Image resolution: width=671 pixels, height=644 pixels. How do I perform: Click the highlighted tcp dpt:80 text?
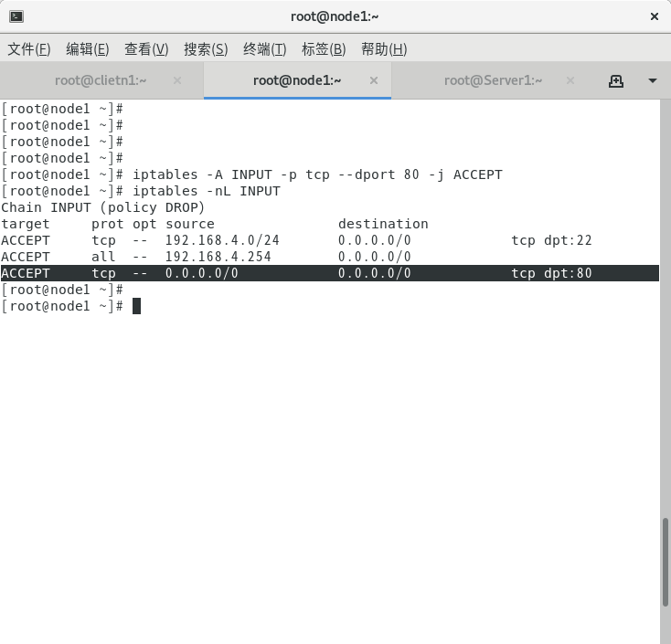(x=551, y=273)
